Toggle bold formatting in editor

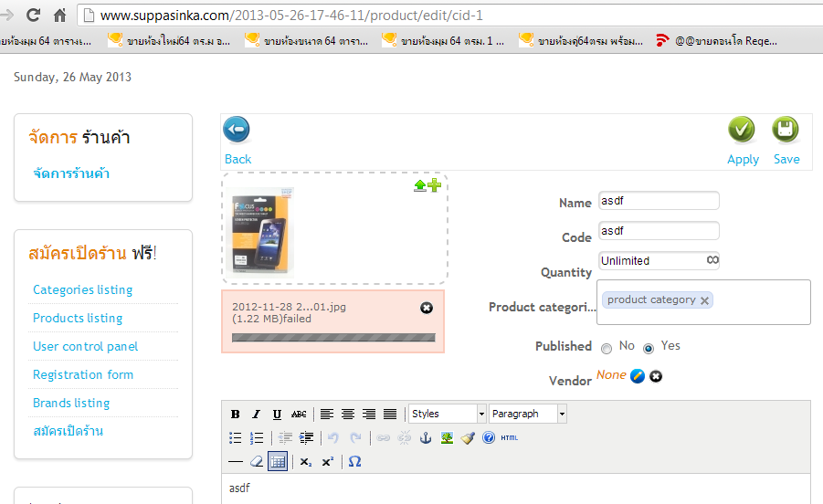235,415
